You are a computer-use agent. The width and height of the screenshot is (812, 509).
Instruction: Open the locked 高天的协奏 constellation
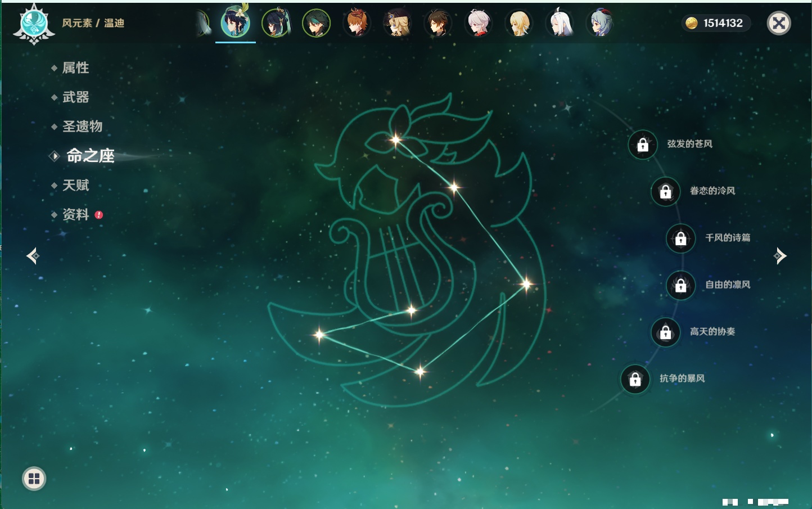coord(666,332)
